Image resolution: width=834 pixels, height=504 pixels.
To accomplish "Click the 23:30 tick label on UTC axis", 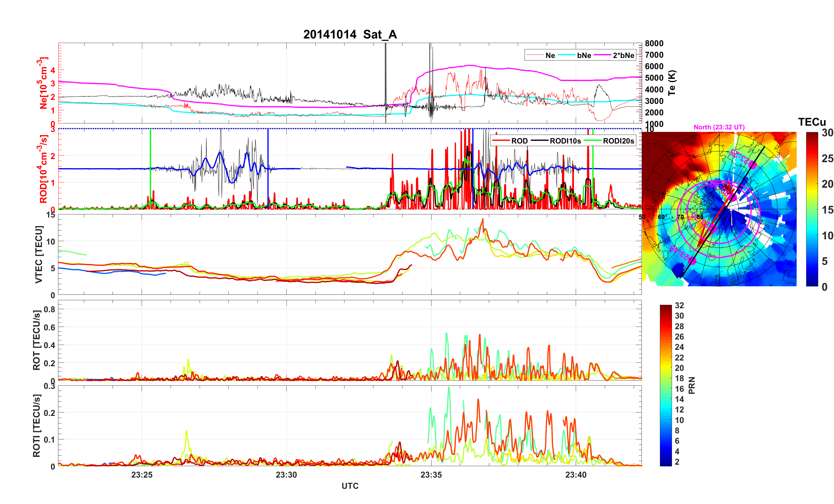I will click(286, 475).
